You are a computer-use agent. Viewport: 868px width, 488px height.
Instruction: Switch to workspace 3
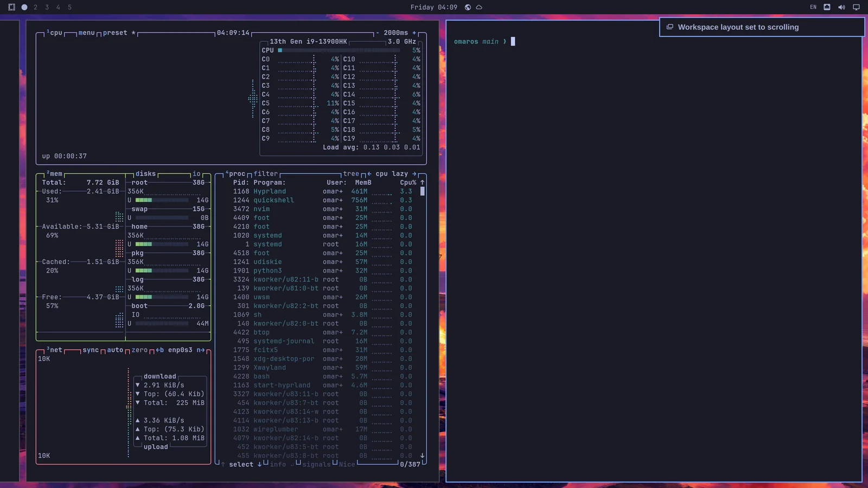coord(47,7)
